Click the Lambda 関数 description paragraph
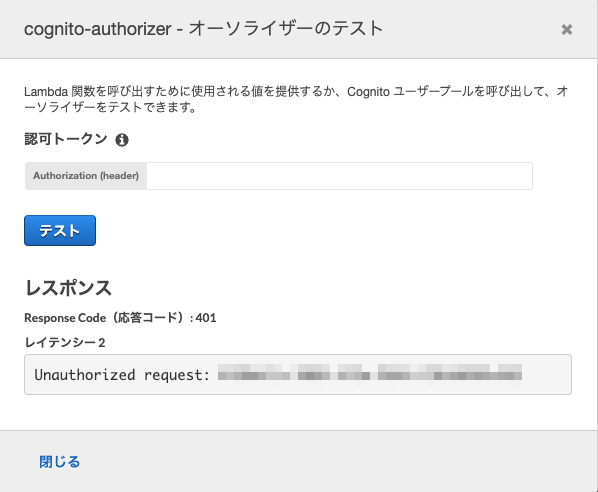 click(296, 100)
